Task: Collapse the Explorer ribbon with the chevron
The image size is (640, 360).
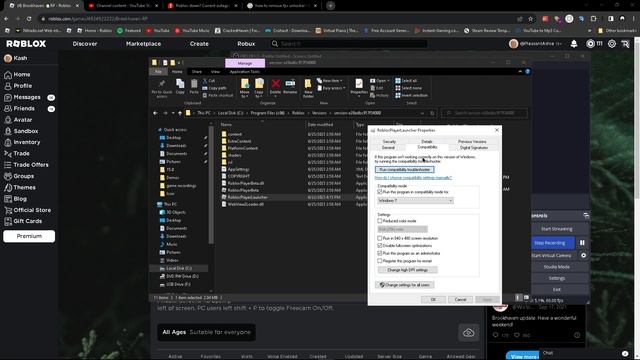Action: tap(520, 71)
